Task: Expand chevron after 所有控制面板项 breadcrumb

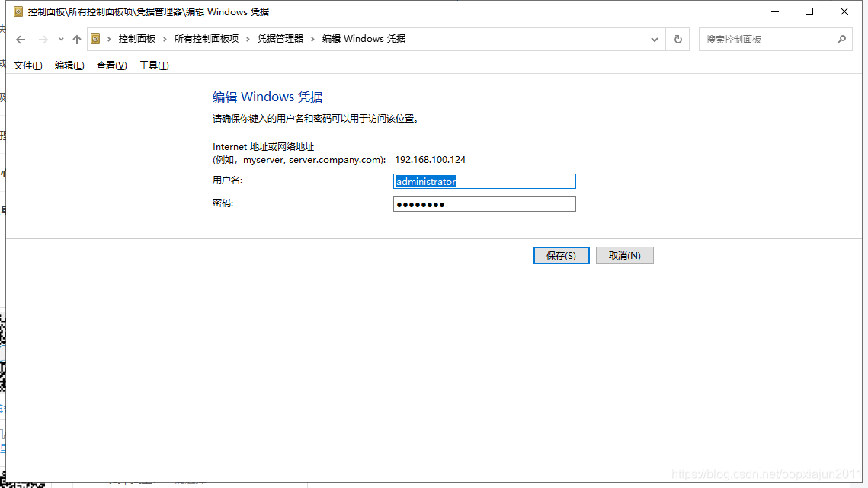Action: pos(248,39)
